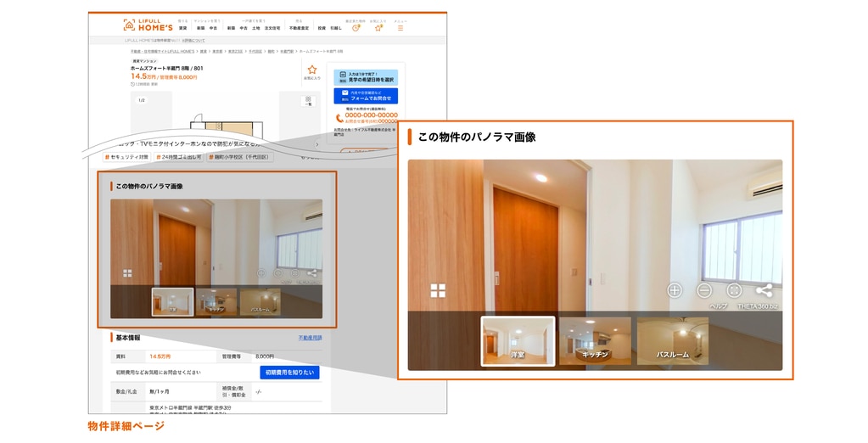Zoom out on enlarged panorama view
868x443 pixels.
coord(704,290)
